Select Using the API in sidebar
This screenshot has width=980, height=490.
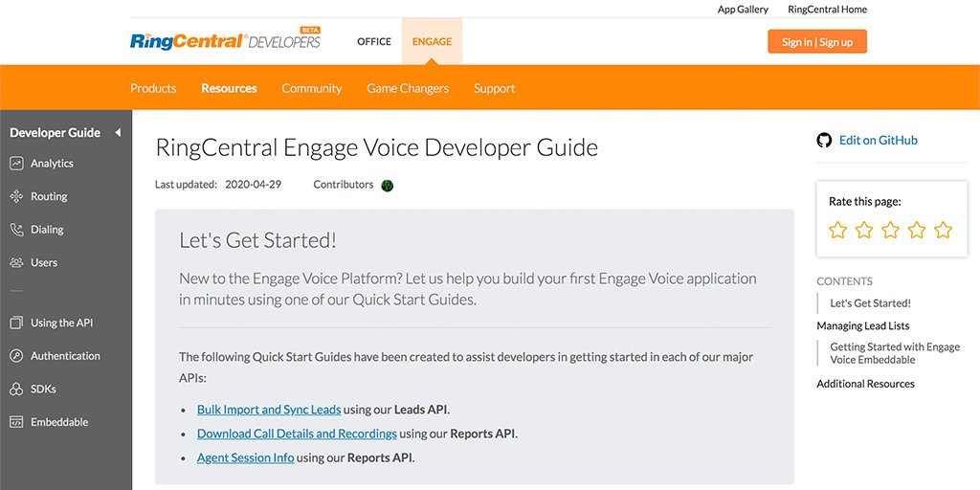62,323
